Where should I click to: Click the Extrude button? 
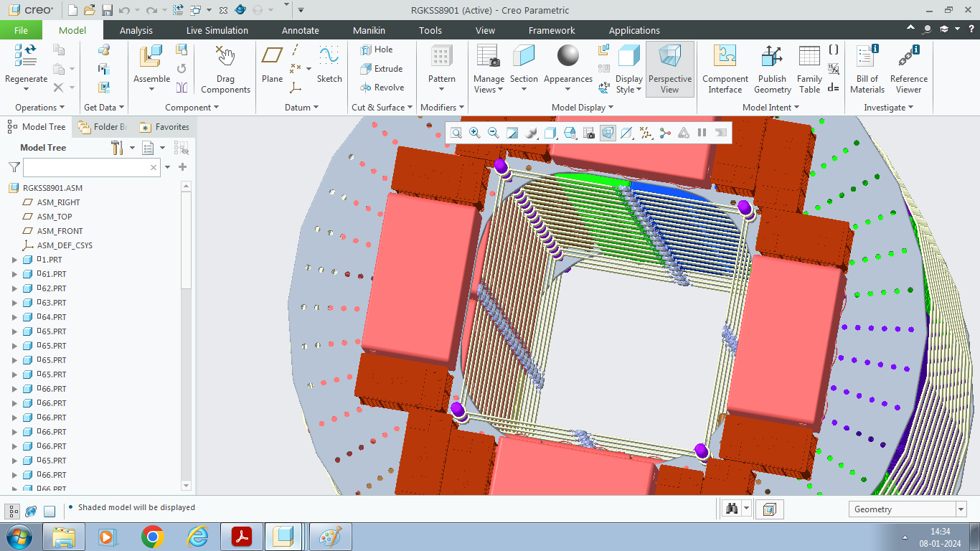click(382, 69)
